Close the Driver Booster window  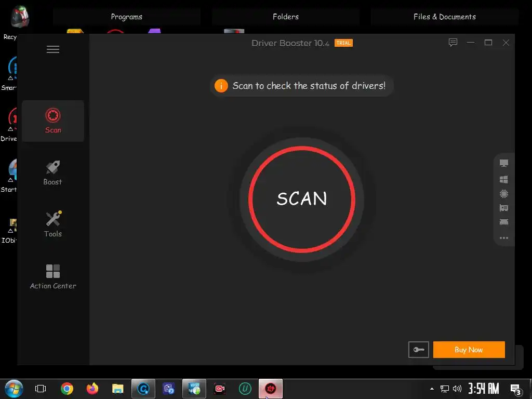point(506,43)
